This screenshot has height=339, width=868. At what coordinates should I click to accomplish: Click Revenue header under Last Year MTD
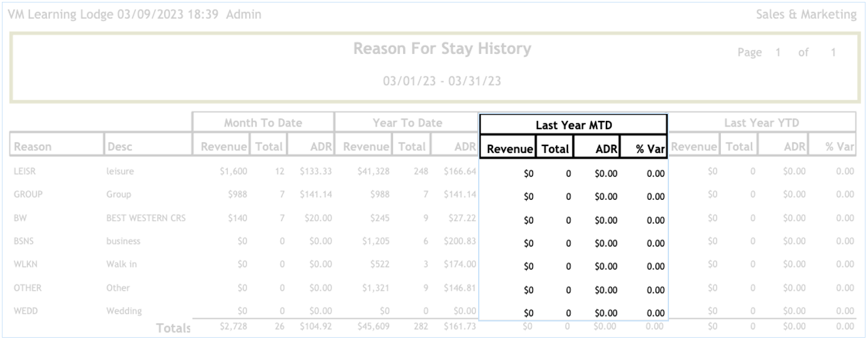pyautogui.click(x=509, y=149)
